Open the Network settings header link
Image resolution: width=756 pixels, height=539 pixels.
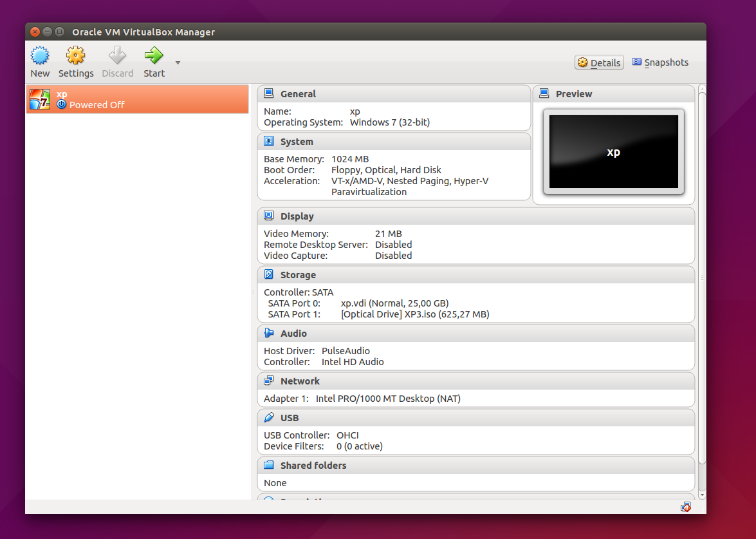tap(300, 381)
